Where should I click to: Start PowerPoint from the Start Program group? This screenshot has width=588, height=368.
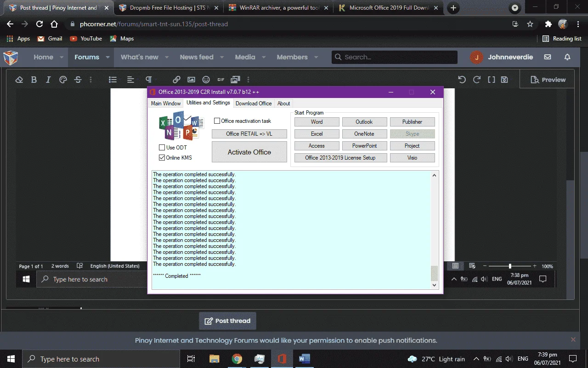[x=364, y=146]
